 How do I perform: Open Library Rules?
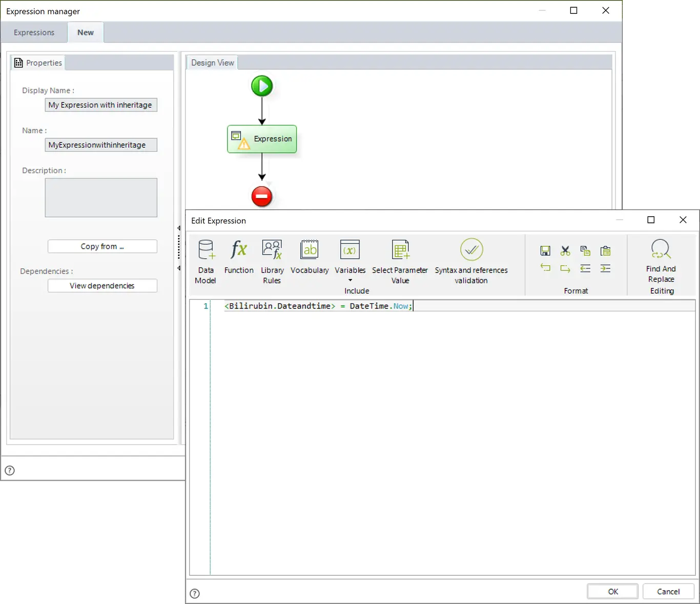tap(272, 262)
